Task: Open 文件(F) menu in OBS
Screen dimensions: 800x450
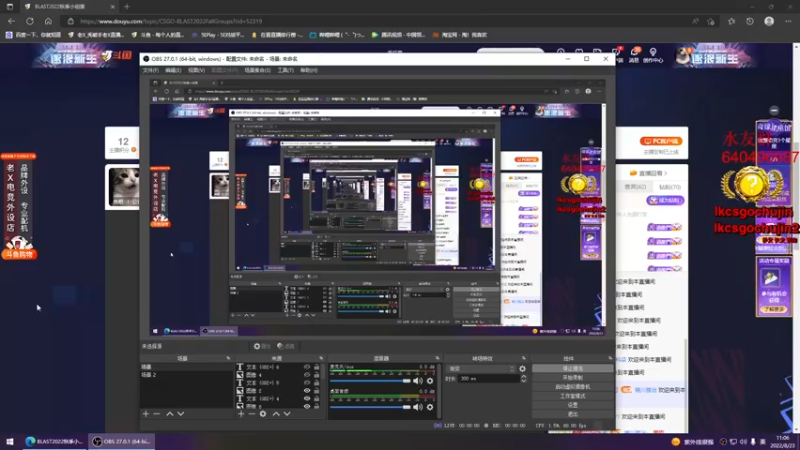Action: 151,70
